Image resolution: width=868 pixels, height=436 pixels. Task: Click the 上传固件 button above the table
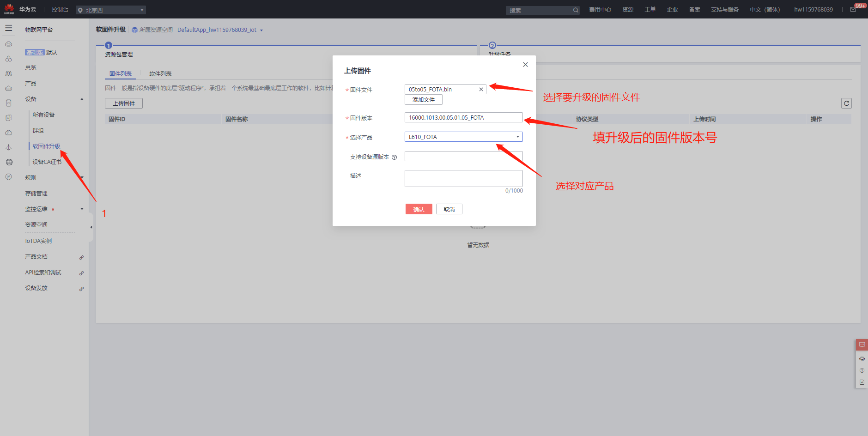[124, 103]
